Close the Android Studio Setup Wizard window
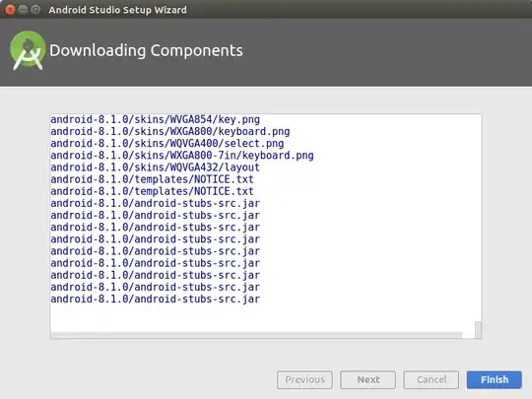Image resolution: width=532 pixels, height=399 pixels. (10, 10)
